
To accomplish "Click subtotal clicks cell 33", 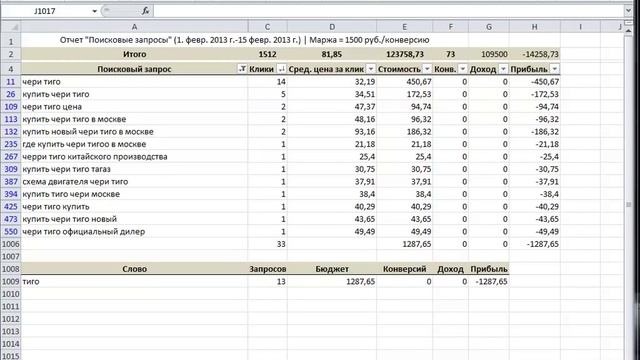I will tap(267, 244).
